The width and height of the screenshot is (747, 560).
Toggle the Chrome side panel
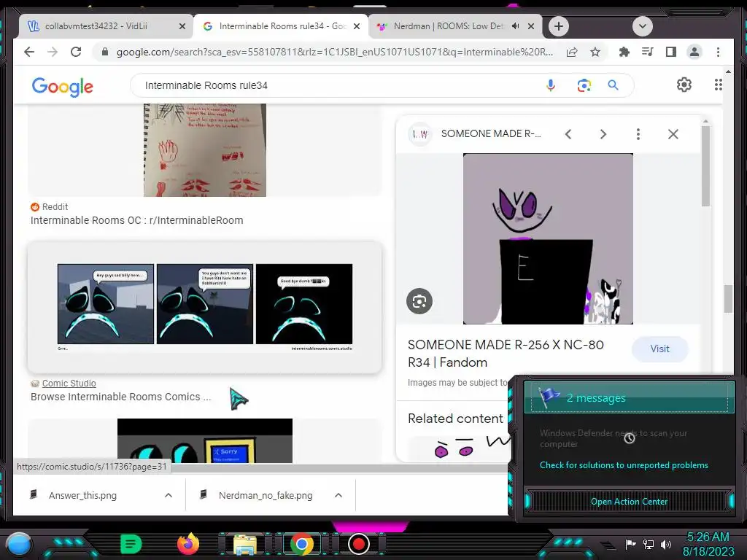pyautogui.click(x=671, y=52)
